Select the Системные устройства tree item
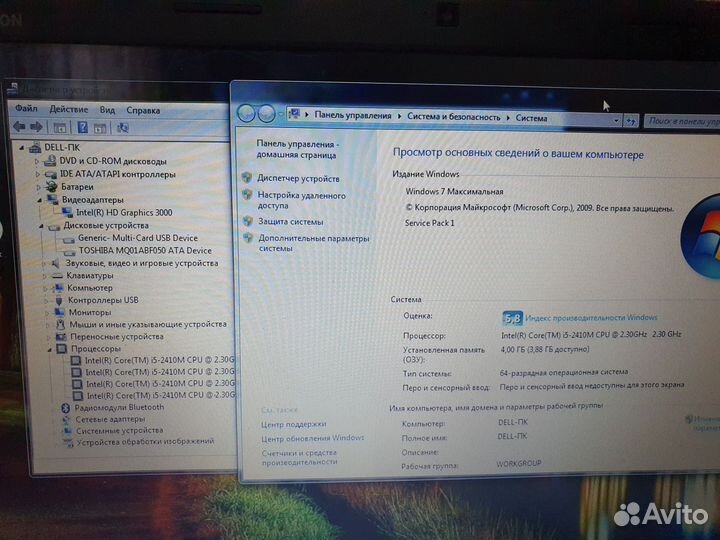The height and width of the screenshot is (540, 720). pyautogui.click(x=119, y=431)
